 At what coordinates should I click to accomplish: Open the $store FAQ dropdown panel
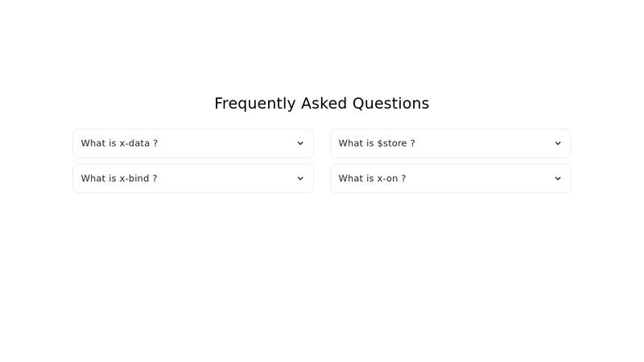coord(451,143)
